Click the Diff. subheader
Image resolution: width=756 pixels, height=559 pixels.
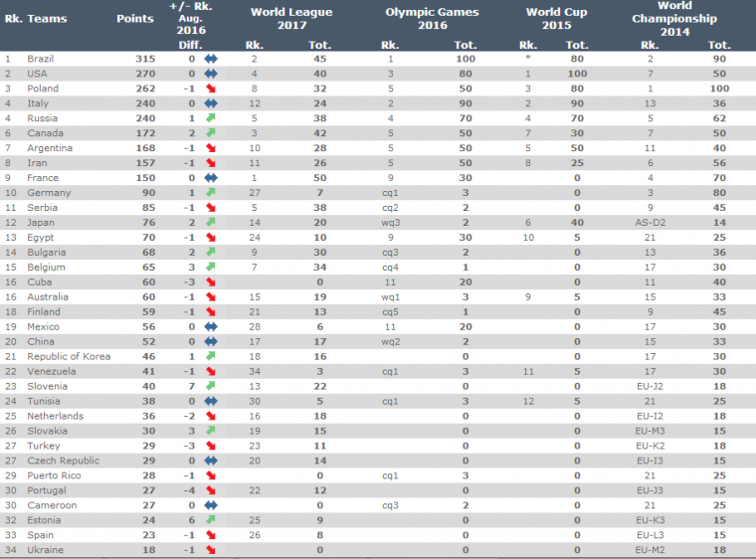pyautogui.click(x=190, y=45)
